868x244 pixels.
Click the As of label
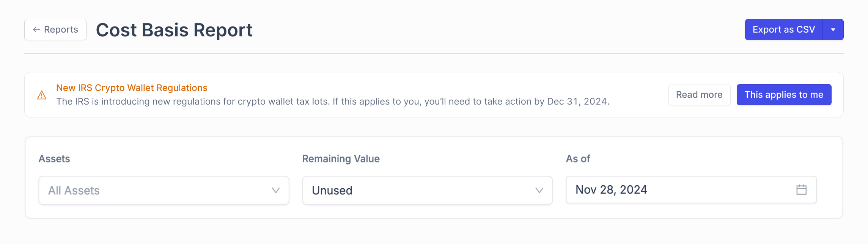pos(578,159)
